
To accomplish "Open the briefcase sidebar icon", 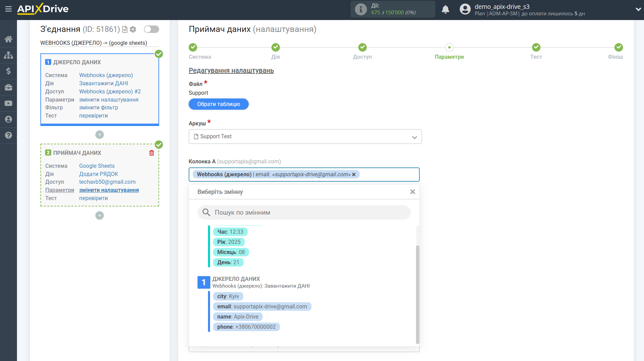I will (8, 87).
